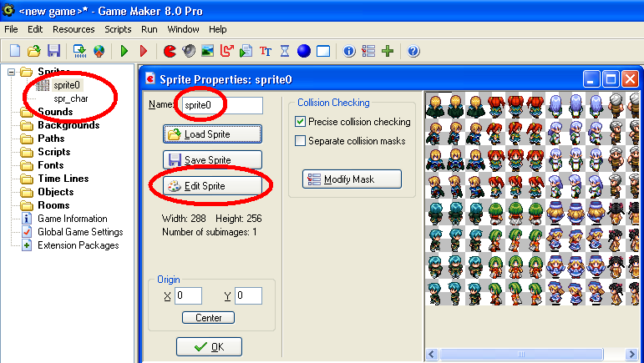This screenshot has height=363, width=644.
Task: Click the preview horizontal scrollbar thumb
Action: click(520, 354)
